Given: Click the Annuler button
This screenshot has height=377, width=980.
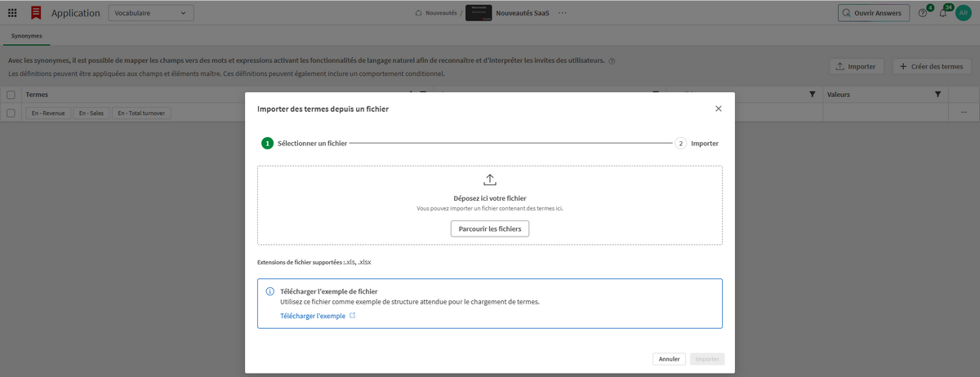Looking at the screenshot, I should [x=670, y=359].
